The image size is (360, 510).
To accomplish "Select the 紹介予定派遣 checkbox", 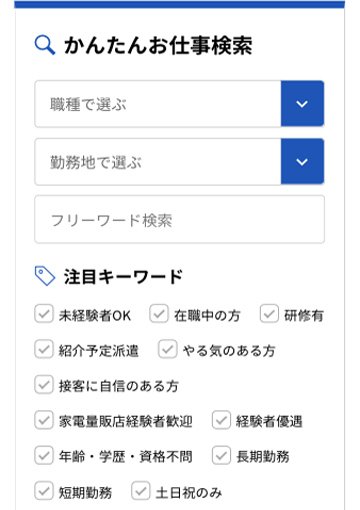I will [x=44, y=349].
